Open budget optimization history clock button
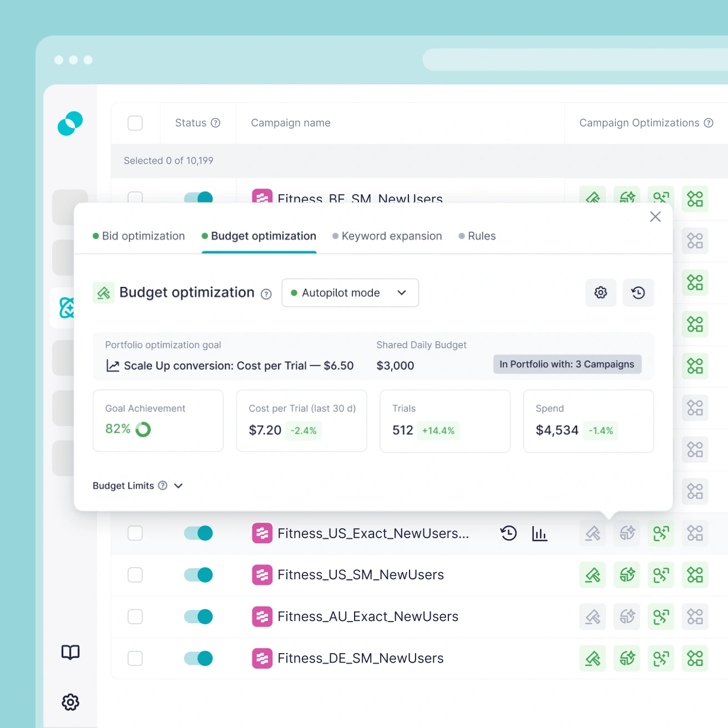Viewport: 728px width, 728px height. tap(639, 292)
